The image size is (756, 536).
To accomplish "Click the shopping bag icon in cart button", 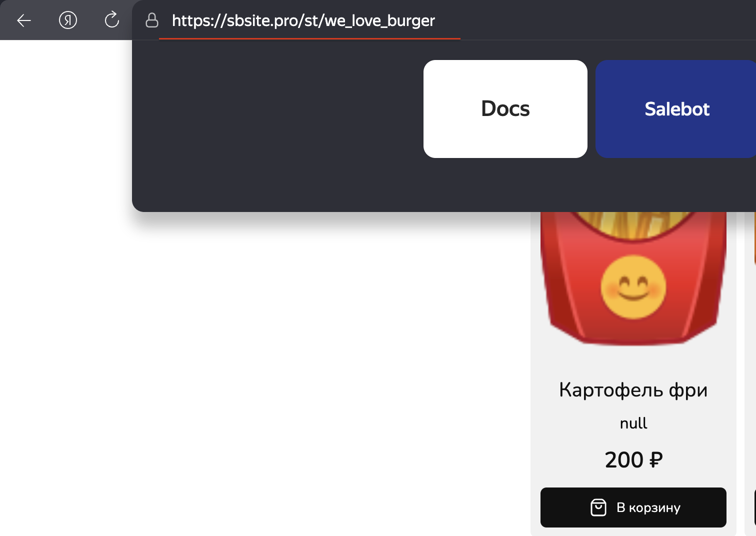I will tap(598, 507).
